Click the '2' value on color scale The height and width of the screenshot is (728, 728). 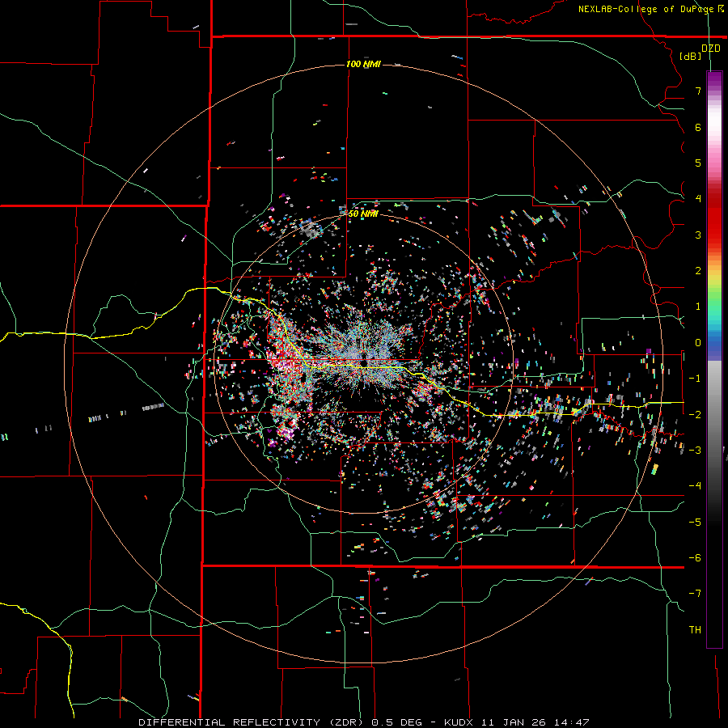point(698,271)
